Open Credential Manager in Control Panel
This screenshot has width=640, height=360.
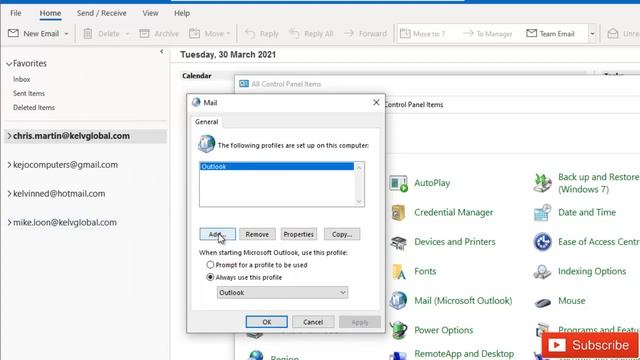point(453,212)
